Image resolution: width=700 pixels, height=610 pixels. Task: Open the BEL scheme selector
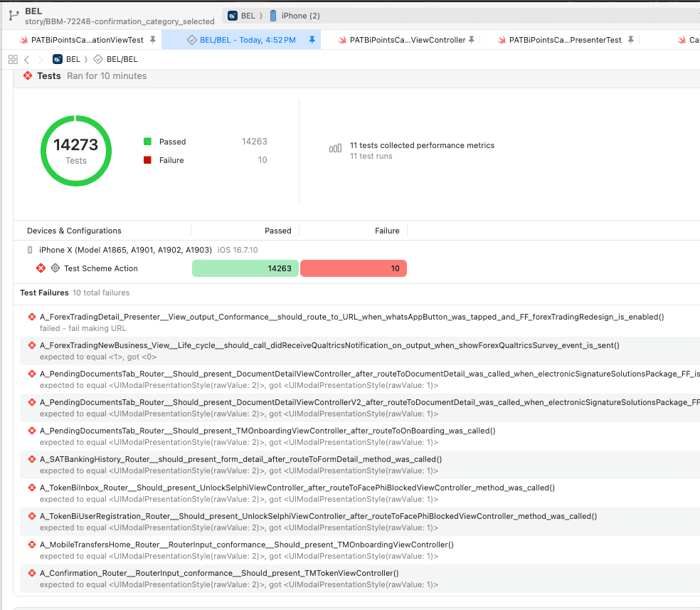click(x=241, y=16)
